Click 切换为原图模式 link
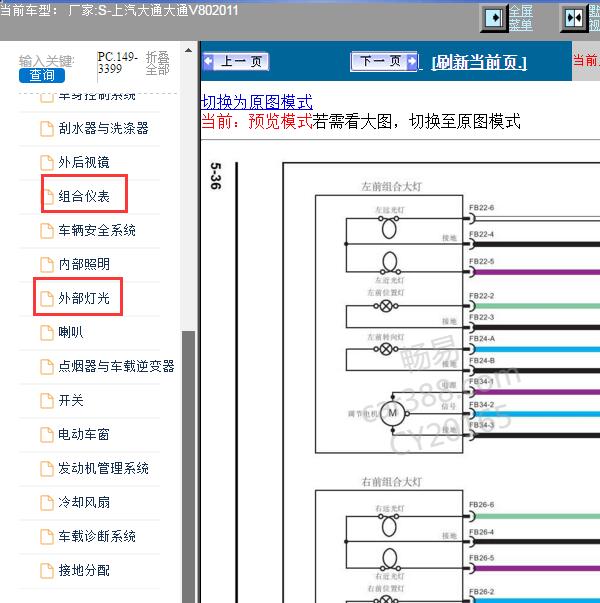600x603 pixels. pos(257,102)
